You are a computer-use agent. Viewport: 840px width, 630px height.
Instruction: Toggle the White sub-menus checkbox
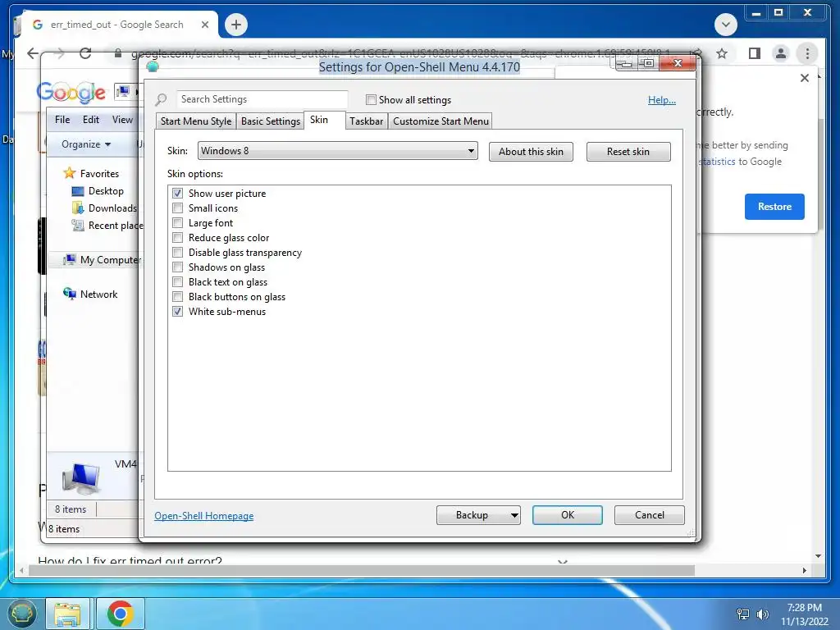[177, 311]
